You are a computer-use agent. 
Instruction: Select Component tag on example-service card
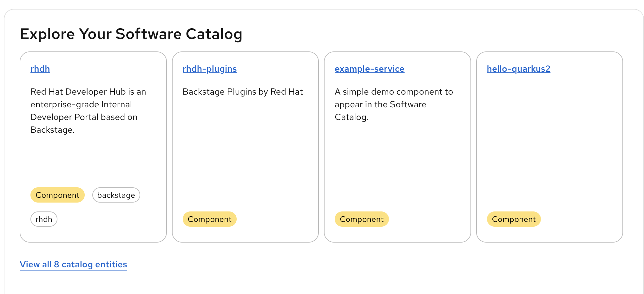tap(362, 219)
